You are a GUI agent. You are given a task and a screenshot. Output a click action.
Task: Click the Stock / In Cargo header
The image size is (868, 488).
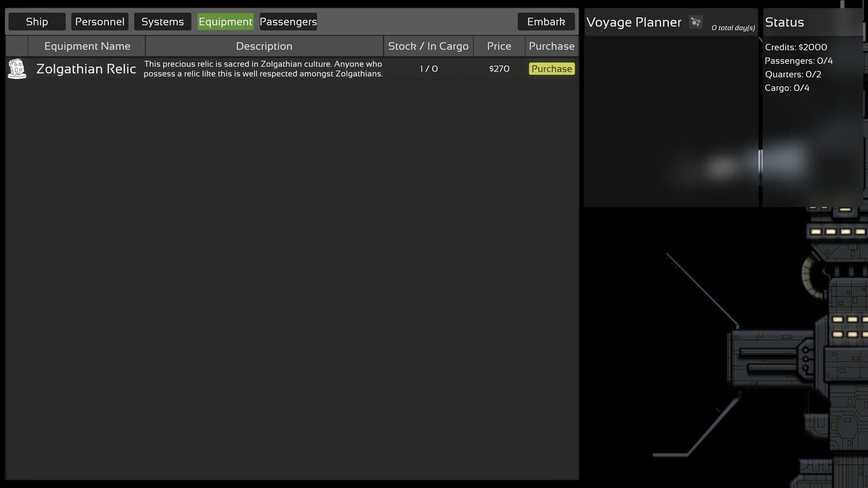428,46
